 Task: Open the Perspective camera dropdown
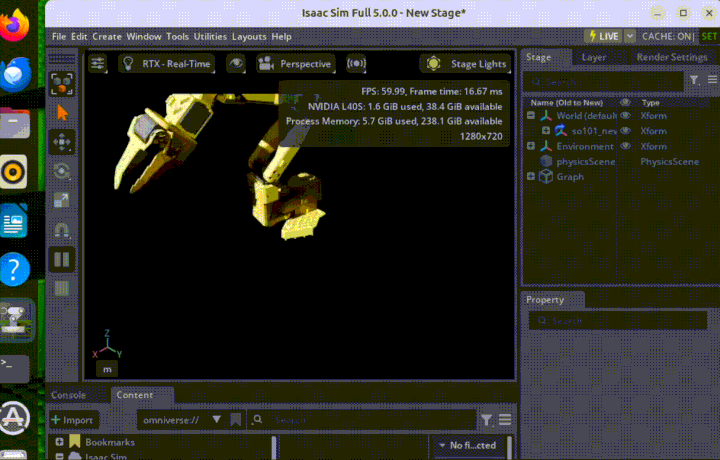coord(295,63)
